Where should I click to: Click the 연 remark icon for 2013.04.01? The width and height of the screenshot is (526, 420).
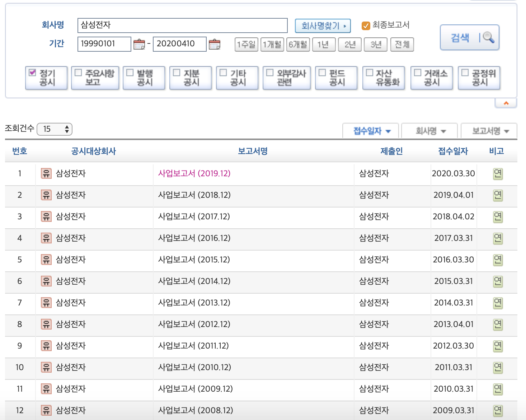(498, 325)
